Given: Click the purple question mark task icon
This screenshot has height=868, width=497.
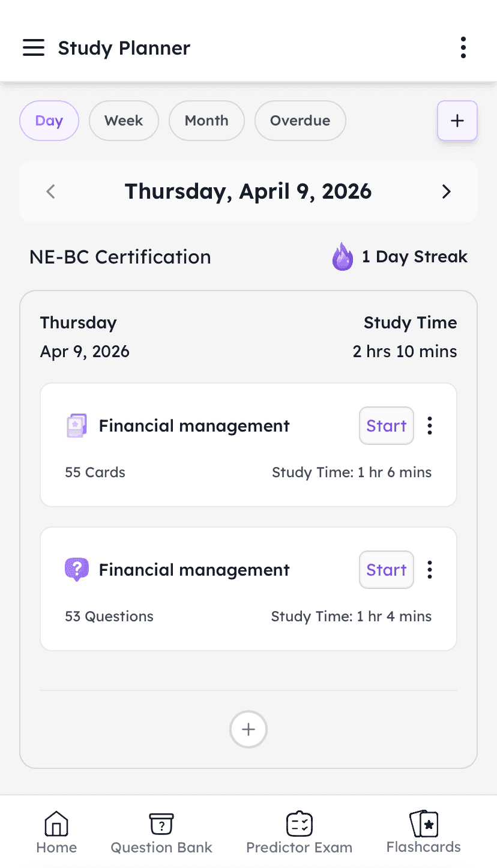Looking at the screenshot, I should pyautogui.click(x=77, y=569).
